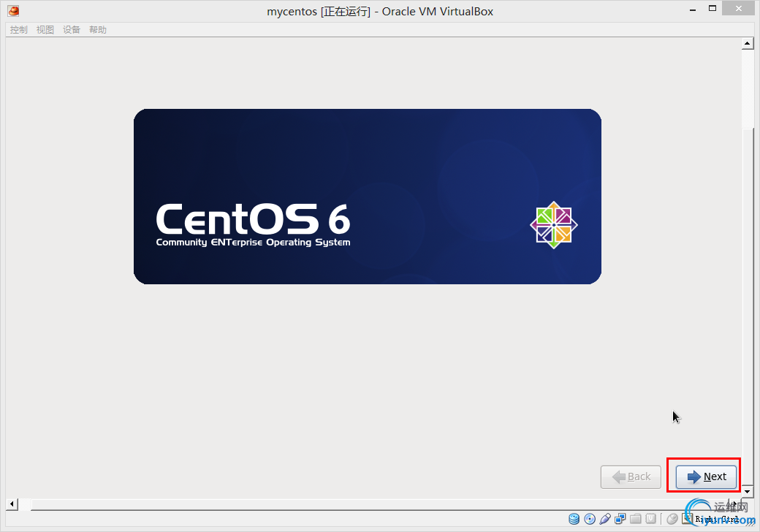Open the 控制 menu

[x=19, y=29]
